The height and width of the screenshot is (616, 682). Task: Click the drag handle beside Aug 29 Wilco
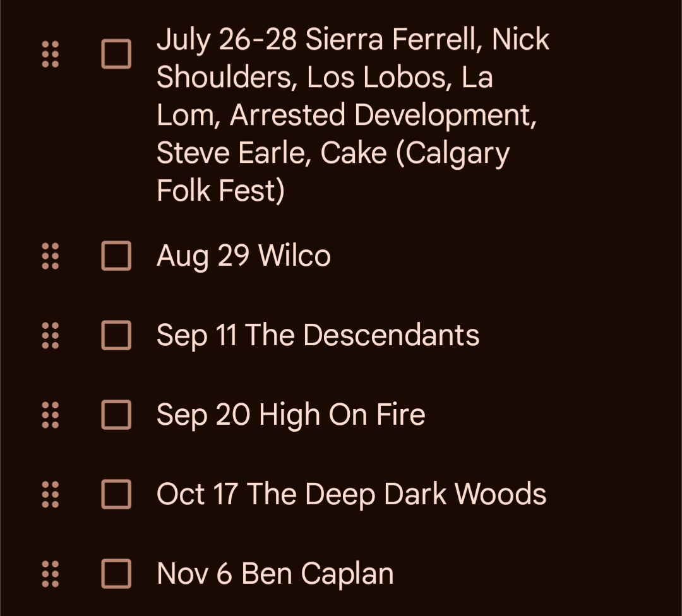pos(50,256)
